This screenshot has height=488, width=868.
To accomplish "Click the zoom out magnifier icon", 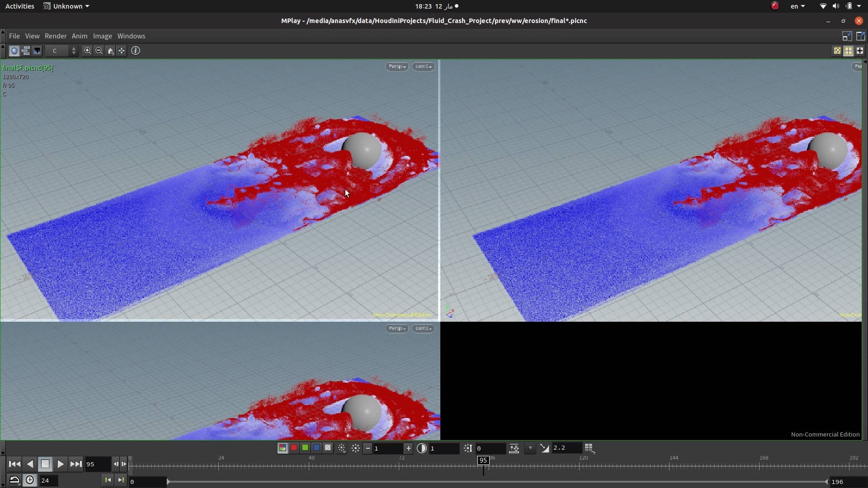I will pyautogui.click(x=99, y=51).
